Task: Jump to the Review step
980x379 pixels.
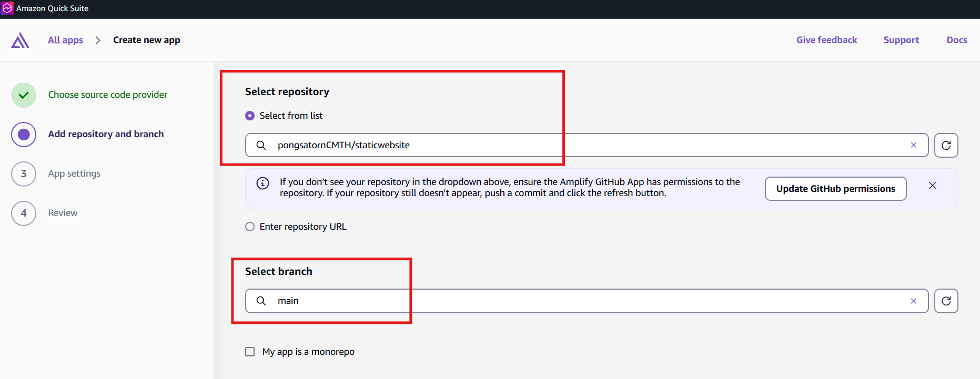Action: pyautogui.click(x=63, y=213)
